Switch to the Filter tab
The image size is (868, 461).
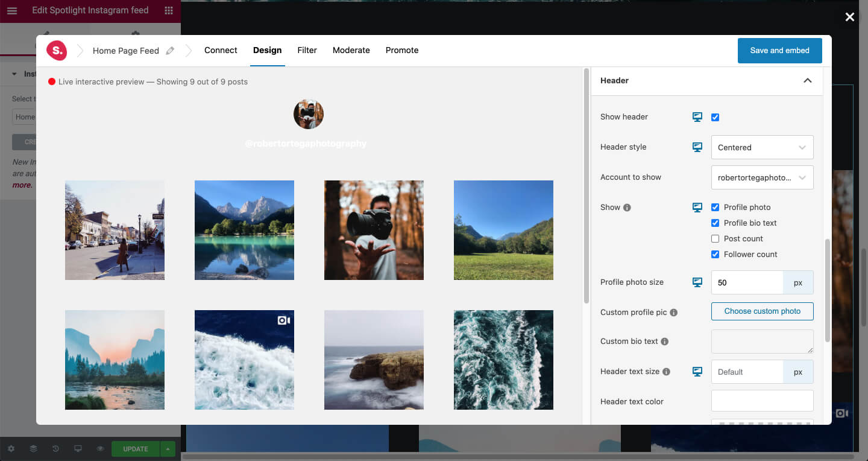click(x=307, y=51)
